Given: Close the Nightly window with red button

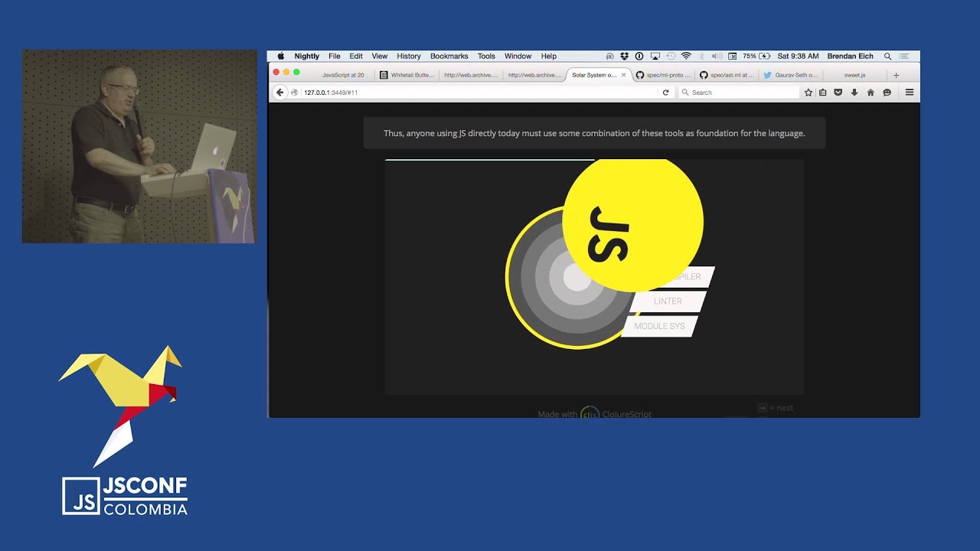Looking at the screenshot, I should pos(276,72).
